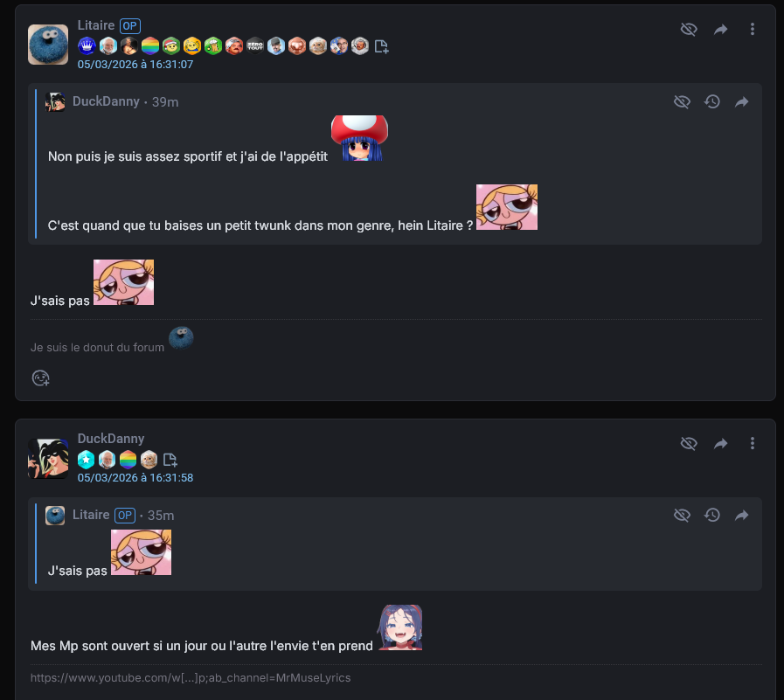The image size is (784, 700).
Task: View history of quoted Litaire message
Action: (x=712, y=515)
